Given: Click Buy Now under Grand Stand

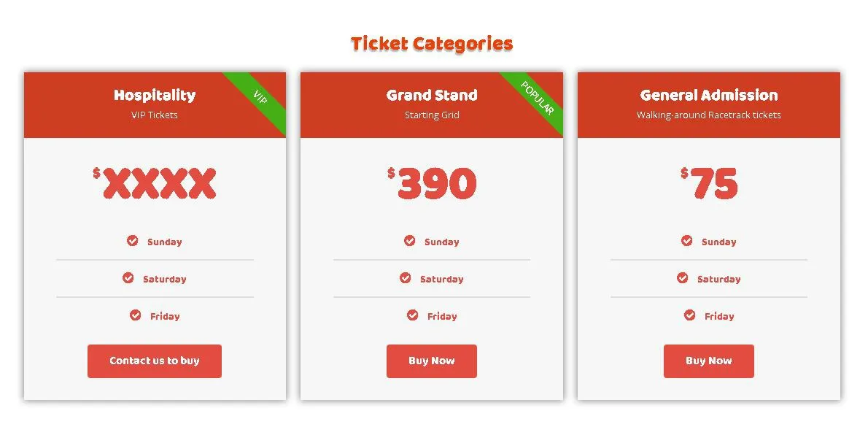Looking at the screenshot, I should tap(432, 361).
